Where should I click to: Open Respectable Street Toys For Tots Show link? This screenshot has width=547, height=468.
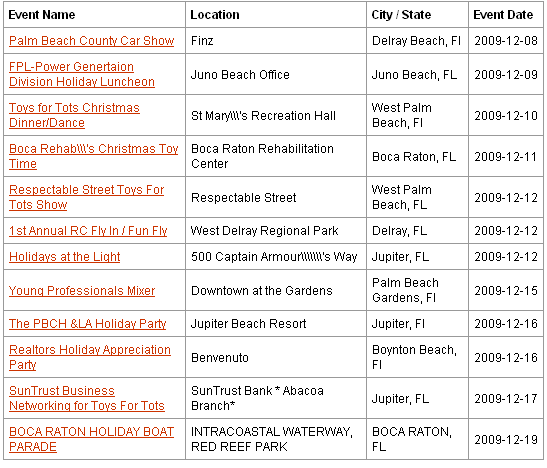[87, 197]
